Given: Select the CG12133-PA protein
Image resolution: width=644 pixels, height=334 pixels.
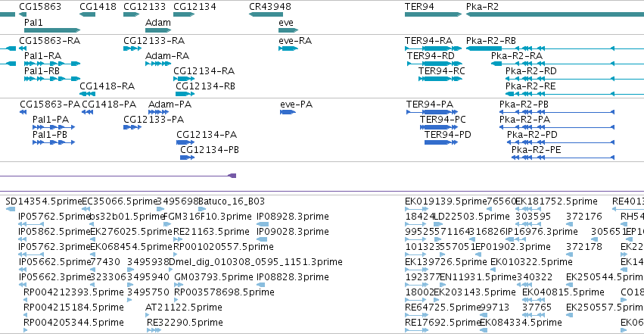Looking at the screenshot, I should [132, 127].
